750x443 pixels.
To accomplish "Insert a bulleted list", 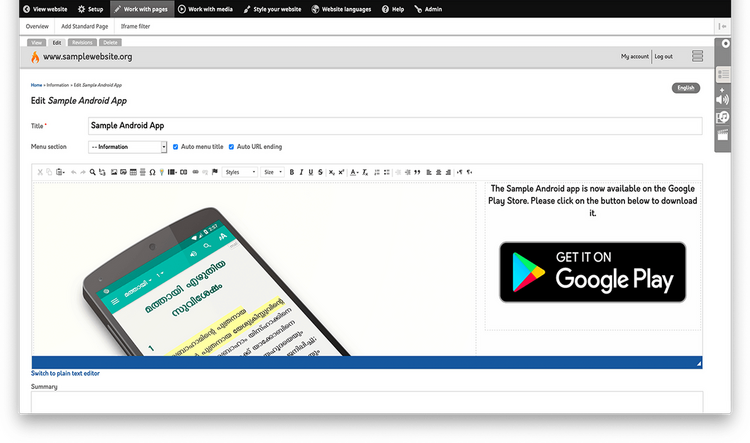I will pos(386,172).
